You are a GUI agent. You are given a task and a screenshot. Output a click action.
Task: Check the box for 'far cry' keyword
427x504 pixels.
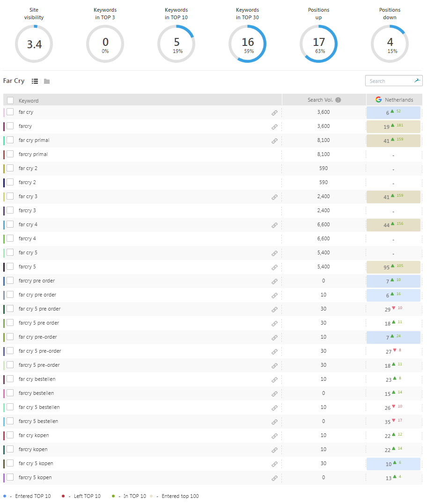point(10,112)
